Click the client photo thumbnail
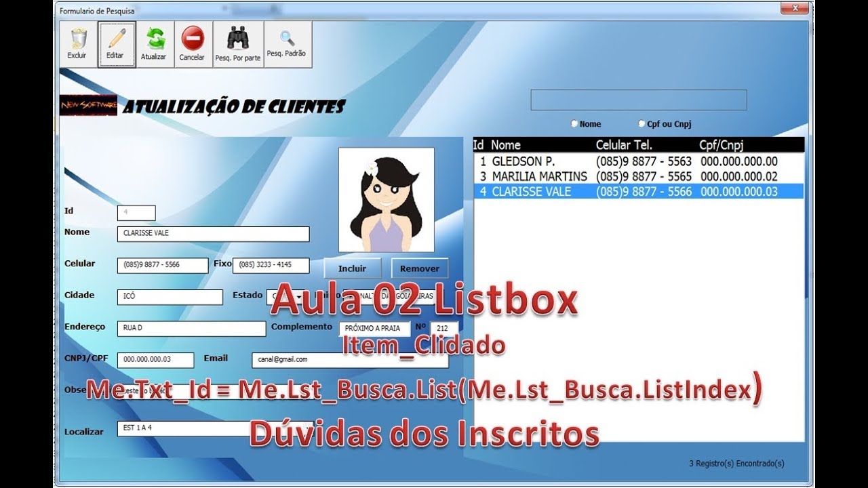The height and width of the screenshot is (488, 868). (387, 200)
